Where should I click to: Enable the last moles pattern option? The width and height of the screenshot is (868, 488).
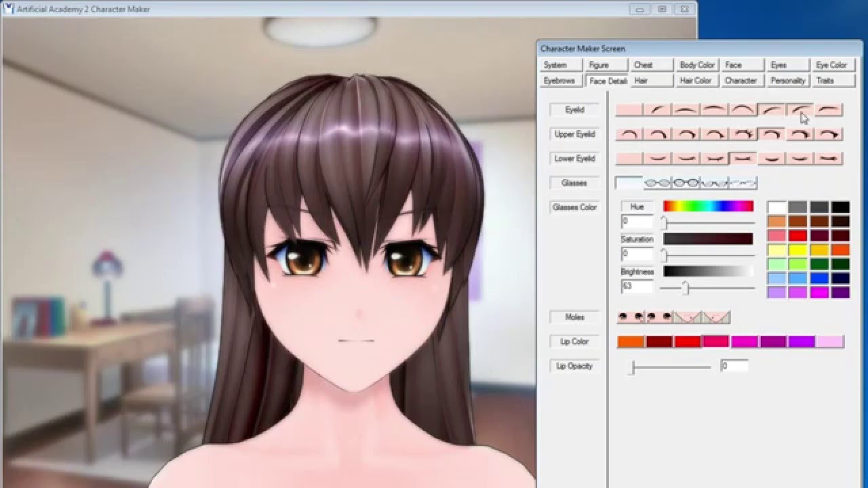click(715, 317)
